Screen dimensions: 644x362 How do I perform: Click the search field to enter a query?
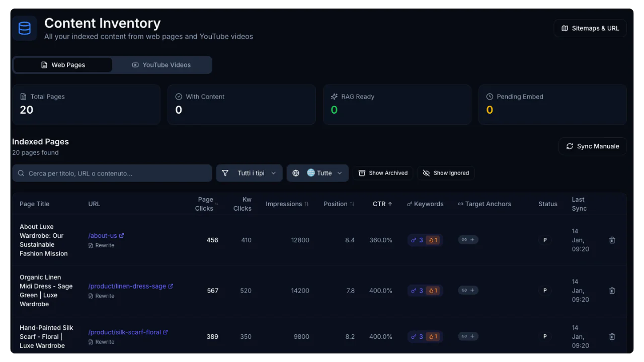(x=112, y=173)
